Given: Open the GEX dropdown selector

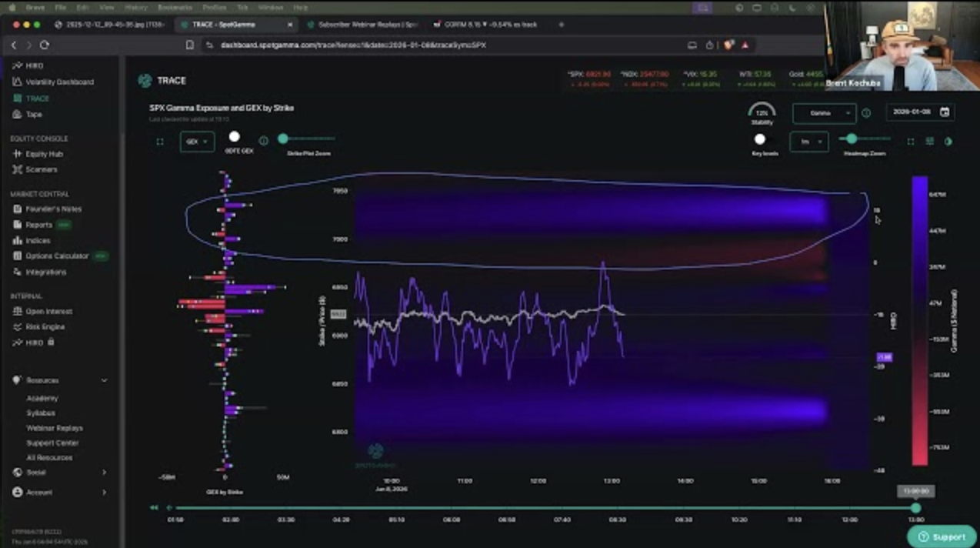Looking at the screenshot, I should [x=197, y=142].
